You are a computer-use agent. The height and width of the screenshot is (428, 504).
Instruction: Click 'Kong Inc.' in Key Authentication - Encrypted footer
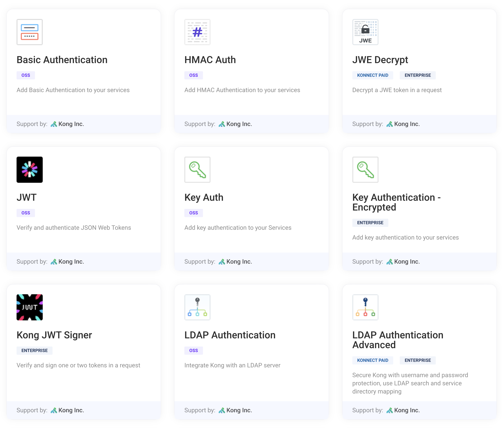tap(407, 262)
